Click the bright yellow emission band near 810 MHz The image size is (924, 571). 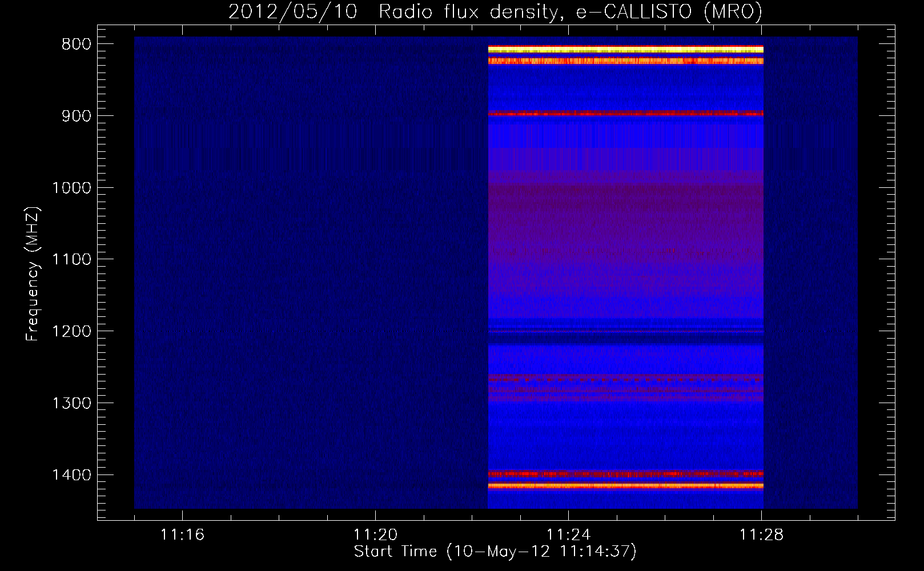click(x=626, y=50)
